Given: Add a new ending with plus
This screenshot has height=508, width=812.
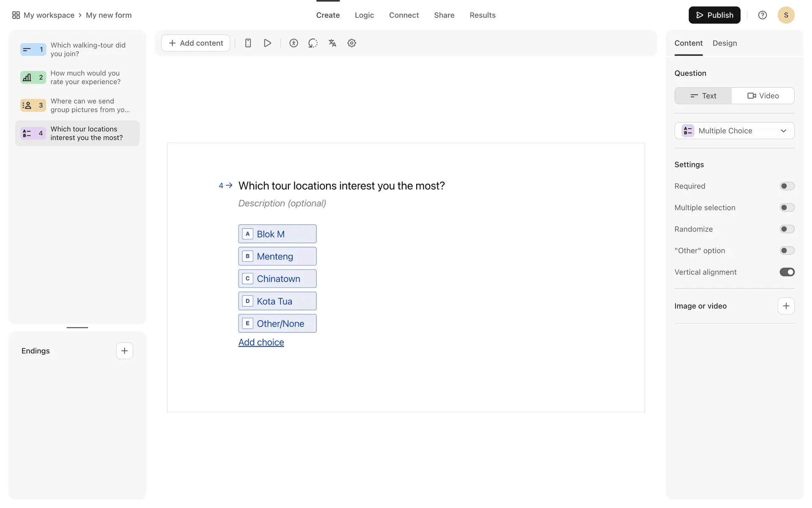Looking at the screenshot, I should click(x=124, y=351).
